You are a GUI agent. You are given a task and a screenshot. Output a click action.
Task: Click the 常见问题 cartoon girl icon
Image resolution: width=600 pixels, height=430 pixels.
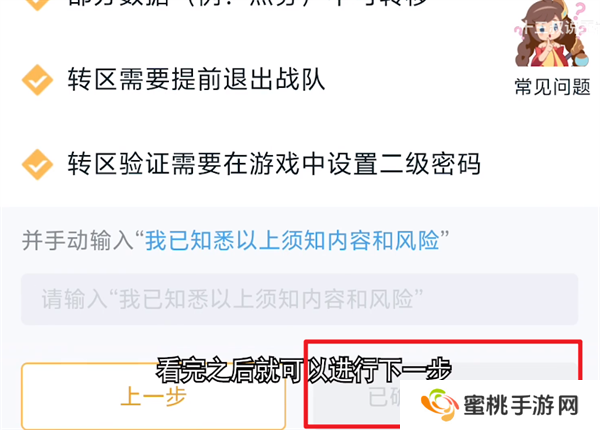tap(552, 34)
